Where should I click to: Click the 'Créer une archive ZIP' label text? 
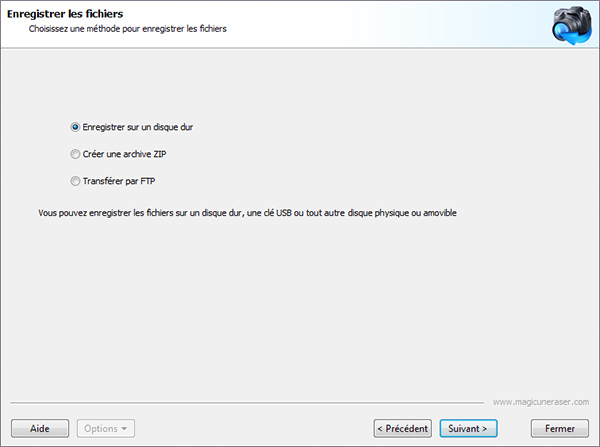(124, 154)
